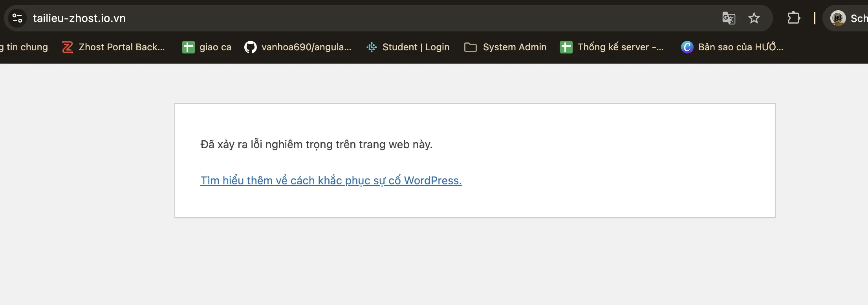Click the critical error message text
Viewport: 868px width, 305px height.
click(x=316, y=145)
